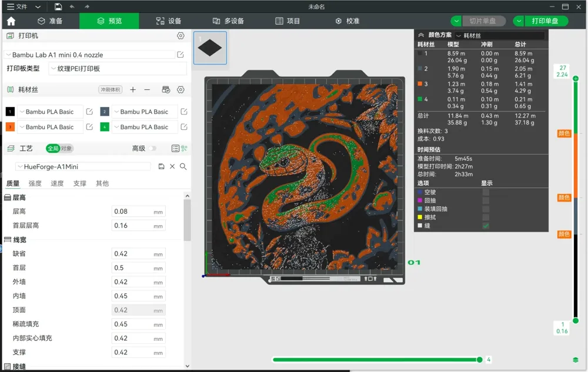
Task: Open filament 2 Bambu PLA Basic dropdown
Action: tap(145, 112)
